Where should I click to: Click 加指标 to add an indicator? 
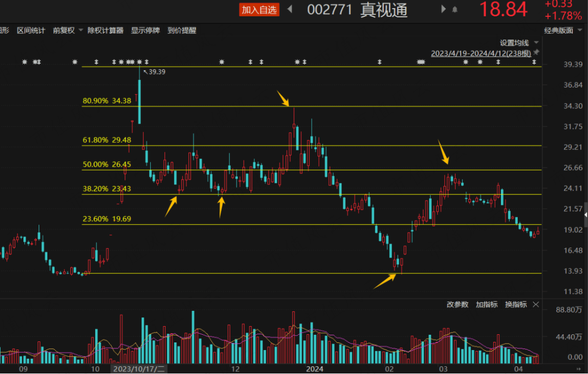coord(487,304)
